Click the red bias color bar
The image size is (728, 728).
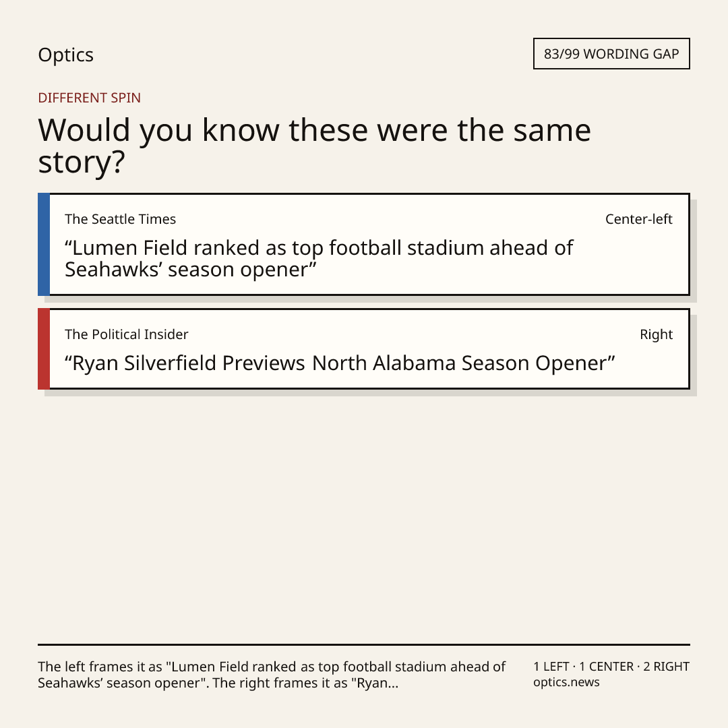click(44, 348)
